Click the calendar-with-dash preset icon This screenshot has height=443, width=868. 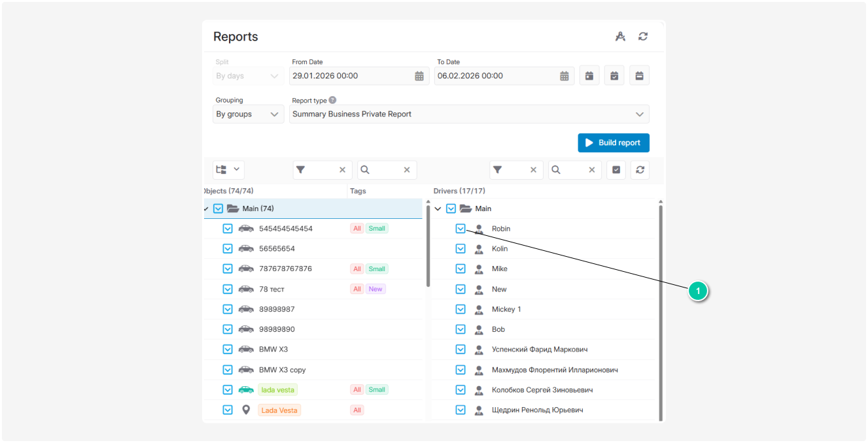pyautogui.click(x=639, y=75)
